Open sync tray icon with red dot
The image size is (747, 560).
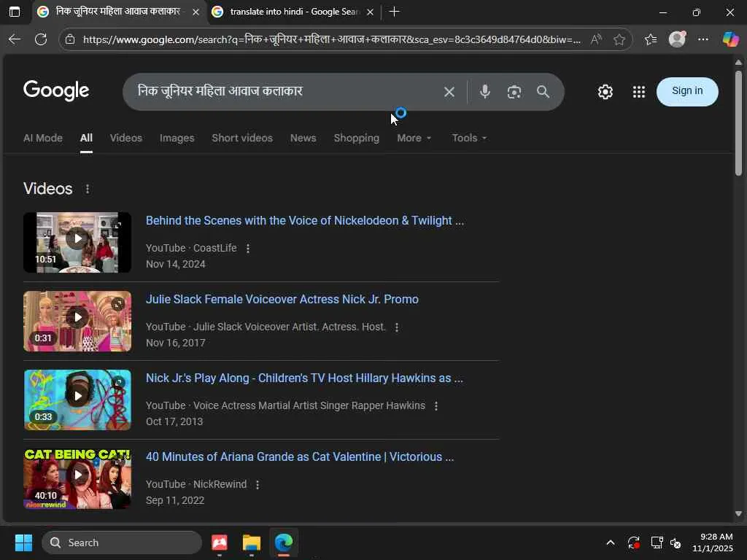click(634, 542)
